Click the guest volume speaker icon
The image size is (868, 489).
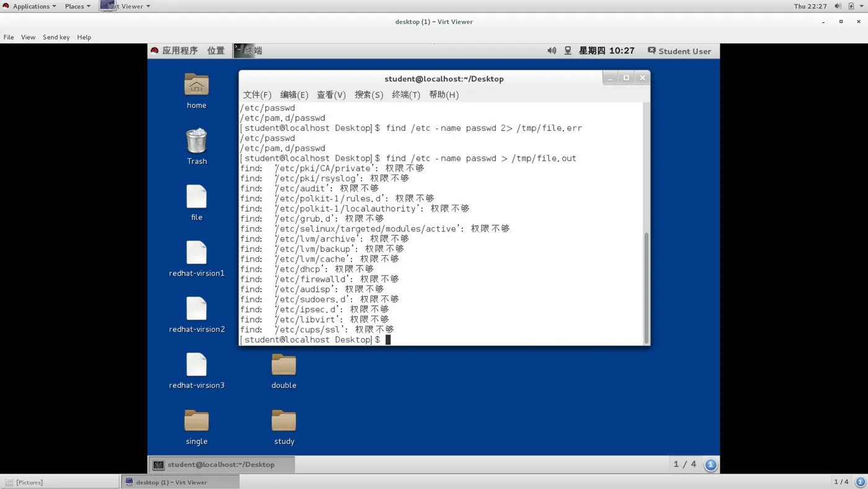click(552, 51)
